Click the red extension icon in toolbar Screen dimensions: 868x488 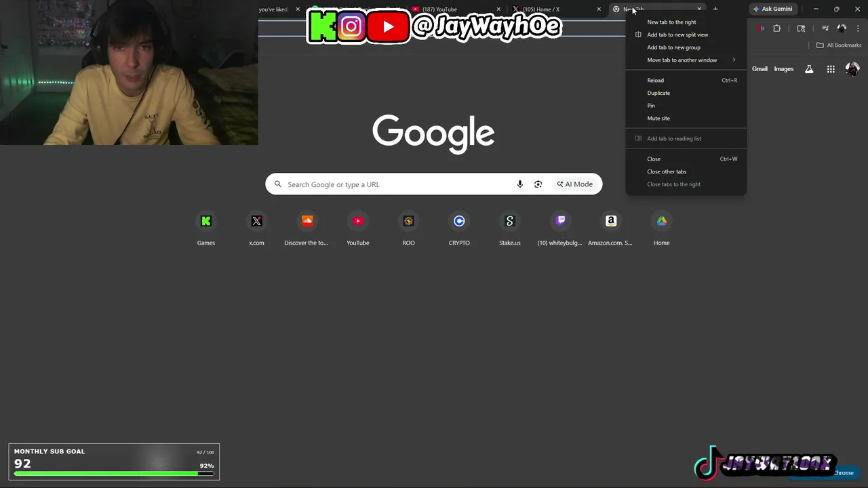coord(761,28)
